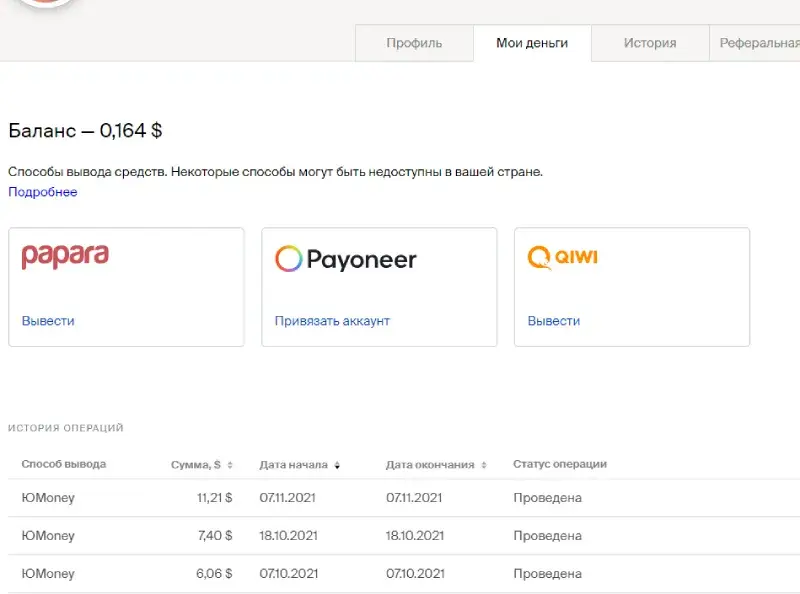The height and width of the screenshot is (594, 800).
Task: Click the Papara logo
Action: click(65, 256)
